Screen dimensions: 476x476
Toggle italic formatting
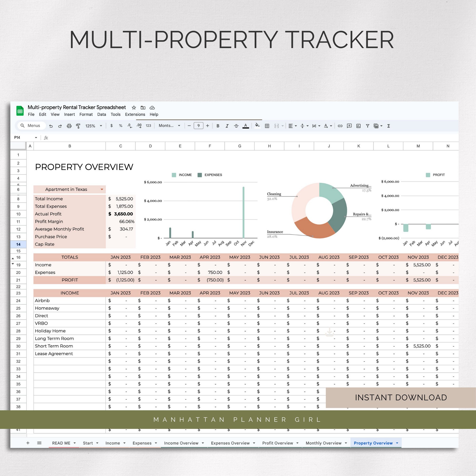227,126
